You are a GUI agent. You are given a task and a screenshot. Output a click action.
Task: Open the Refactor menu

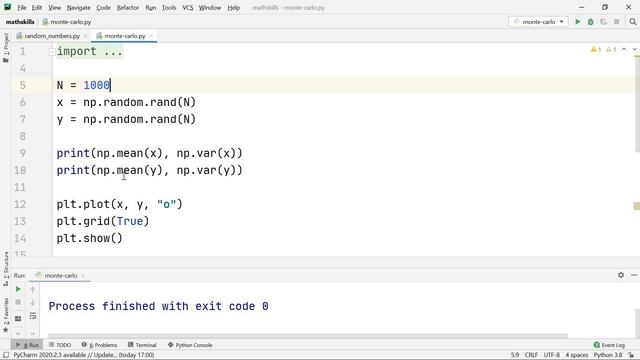128,7
